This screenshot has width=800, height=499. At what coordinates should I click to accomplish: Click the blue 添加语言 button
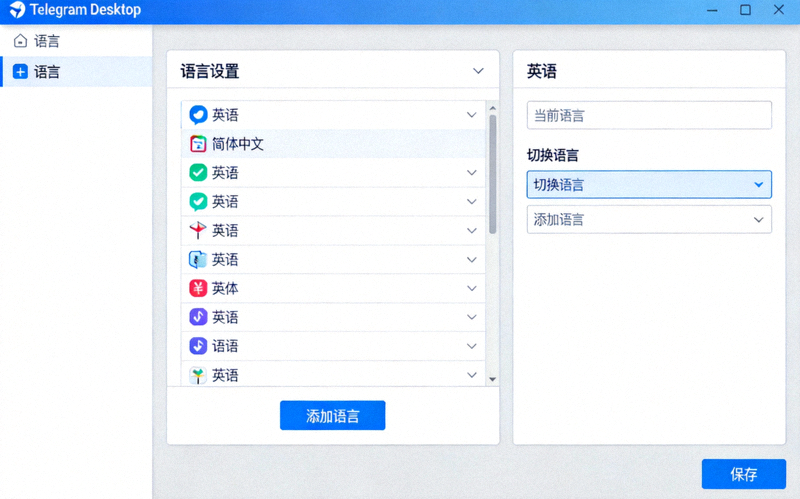(333, 415)
